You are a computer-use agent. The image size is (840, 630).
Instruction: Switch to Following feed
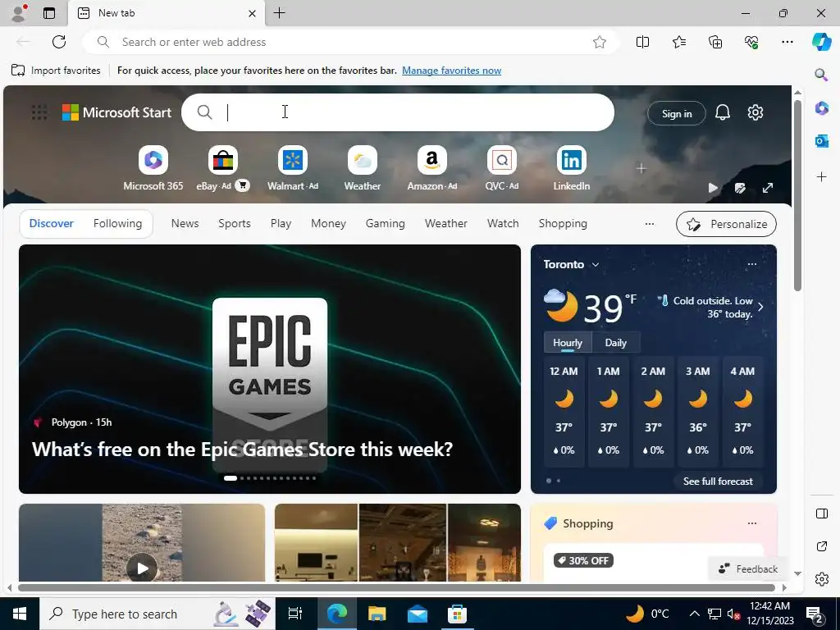click(117, 223)
